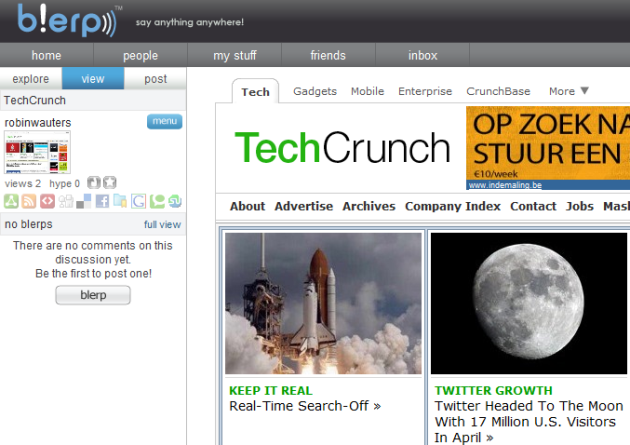Switch to the explore sidebar tab
The image size is (630, 445).
tap(31, 79)
